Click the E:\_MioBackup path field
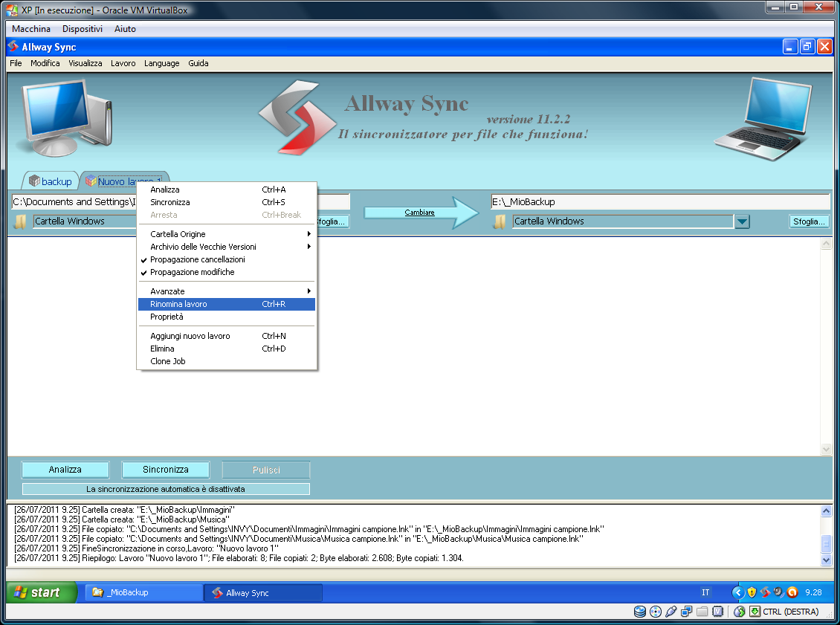The width and height of the screenshot is (840, 625). click(x=660, y=202)
